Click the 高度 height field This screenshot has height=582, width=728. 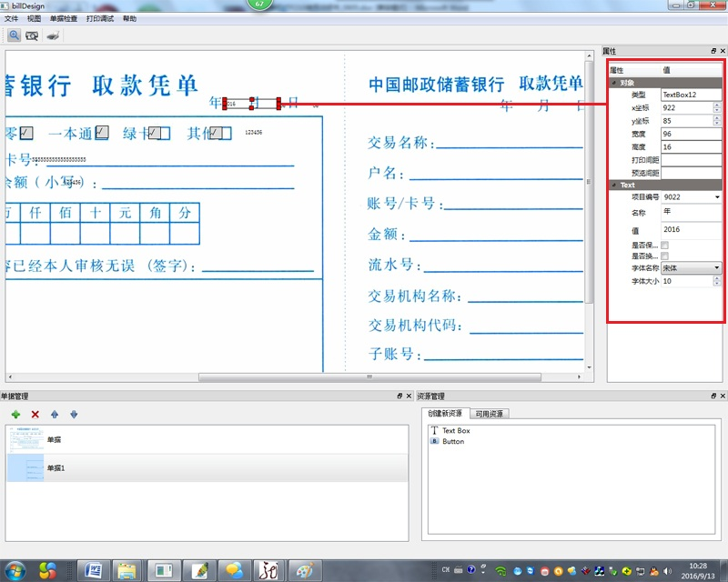pos(692,146)
